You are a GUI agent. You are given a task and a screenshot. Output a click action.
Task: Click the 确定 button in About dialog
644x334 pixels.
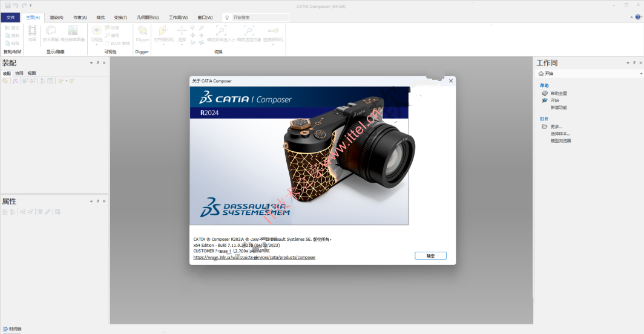430,255
